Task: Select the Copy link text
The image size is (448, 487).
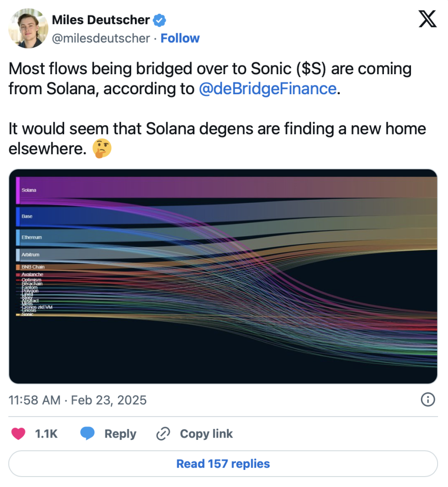Action: tap(206, 434)
